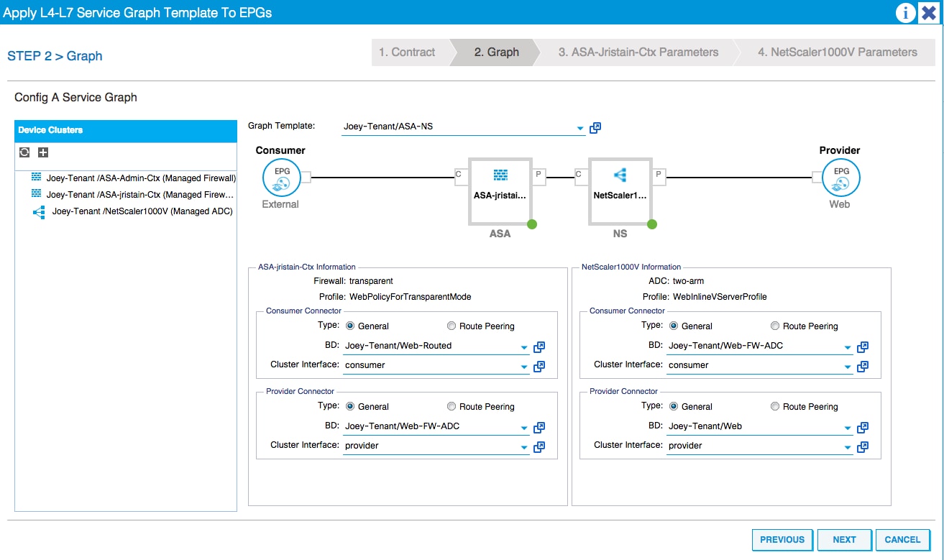944x560 pixels.
Task: Click the PREVIOUS button
Action: point(782,540)
